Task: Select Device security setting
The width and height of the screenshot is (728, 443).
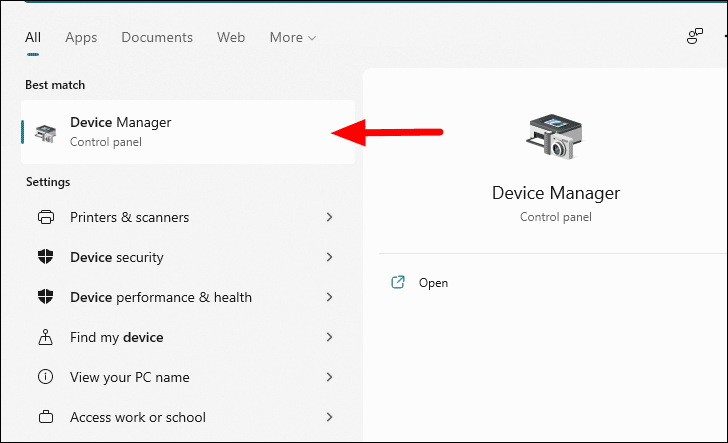Action: [x=186, y=257]
